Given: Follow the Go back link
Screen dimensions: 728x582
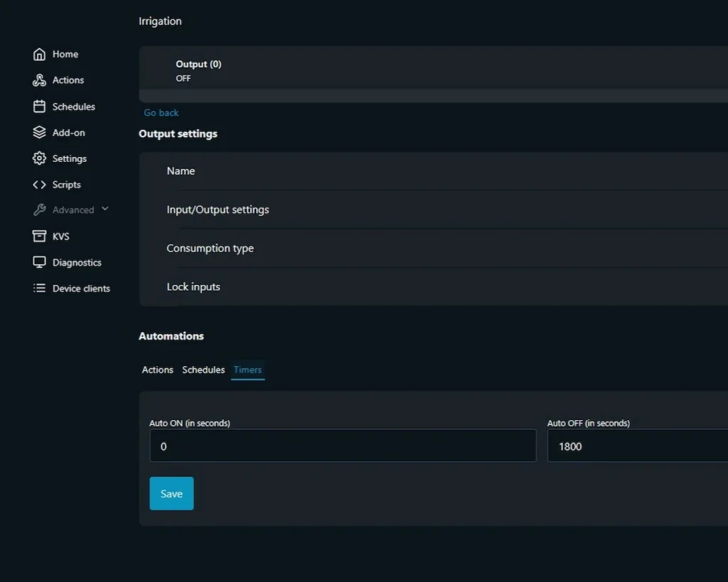Looking at the screenshot, I should click(161, 113).
